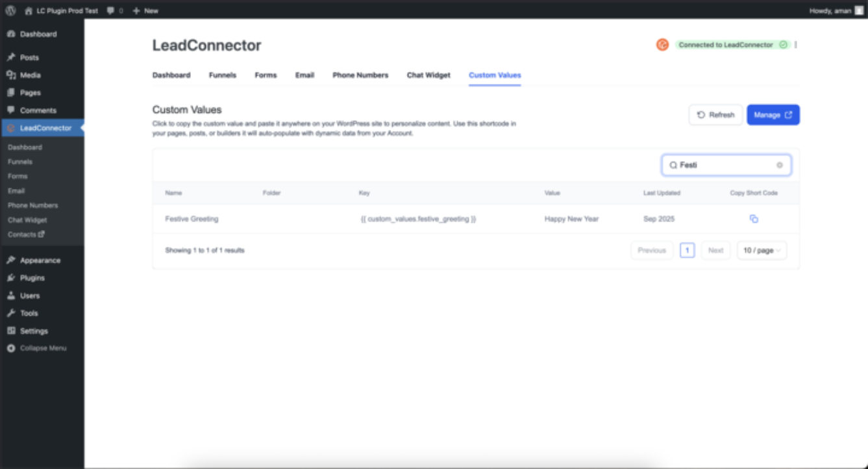Screen dimensions: 868x469
Task: Open LeadConnector submenu Funnels
Action: coord(20,162)
